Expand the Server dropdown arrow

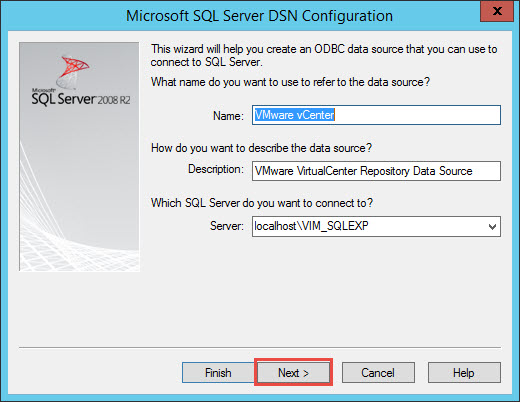coord(492,227)
